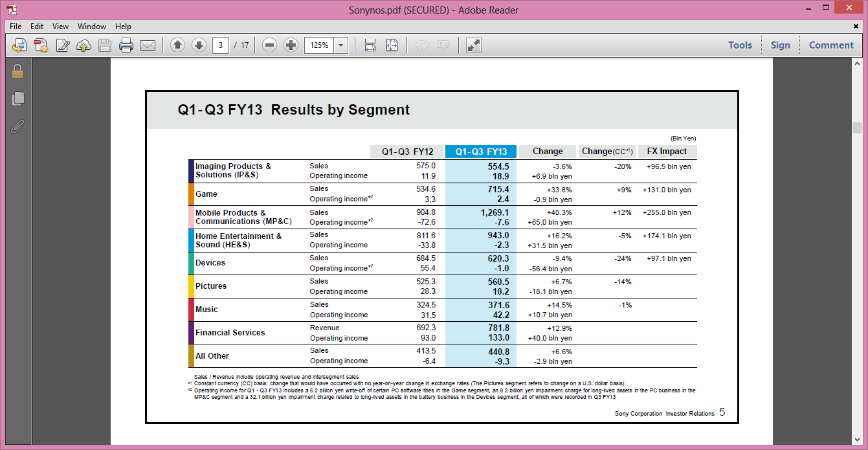Viewport: 868px width, 450px height.
Task: Open the View menu
Action: click(x=60, y=27)
